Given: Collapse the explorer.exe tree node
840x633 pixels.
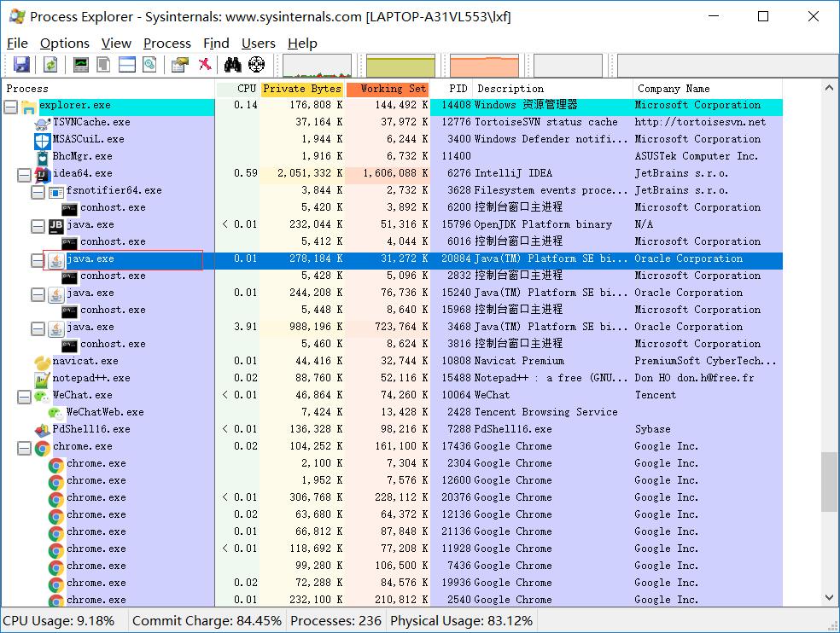Looking at the screenshot, I should tap(10, 107).
